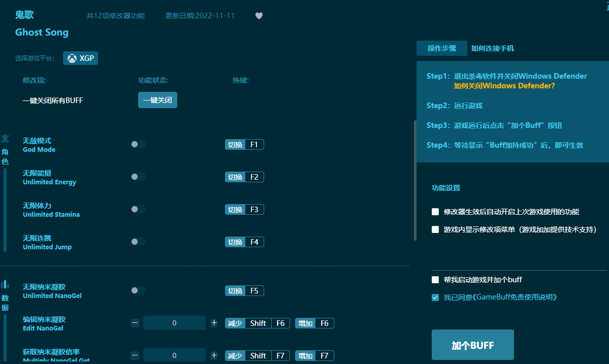The width and height of the screenshot is (609, 364).
Task: Click the 鬼歌 title text
Action: (x=24, y=15)
